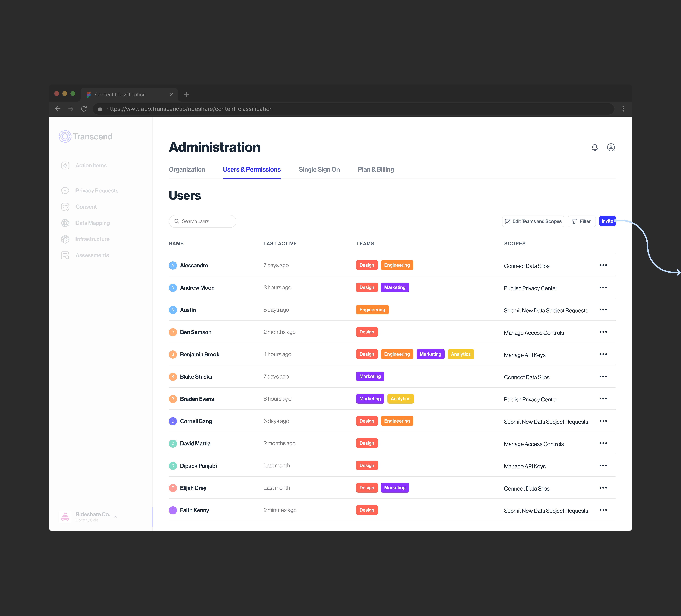Open Infrastructure sidebar item

click(92, 239)
